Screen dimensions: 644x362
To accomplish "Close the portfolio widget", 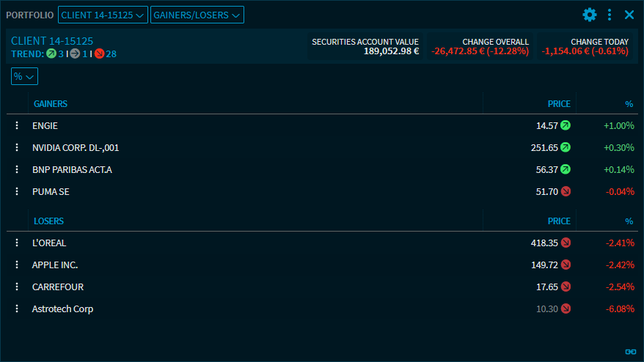I will point(629,15).
